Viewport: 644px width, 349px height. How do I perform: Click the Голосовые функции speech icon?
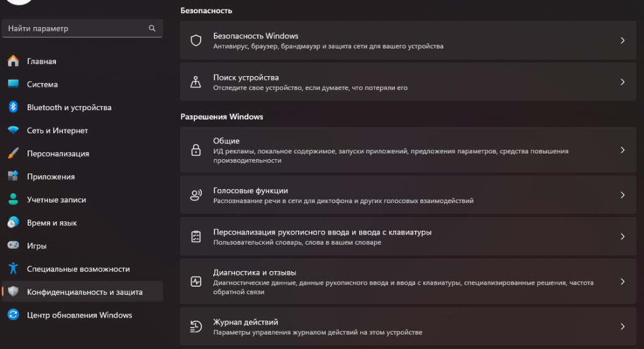point(196,194)
